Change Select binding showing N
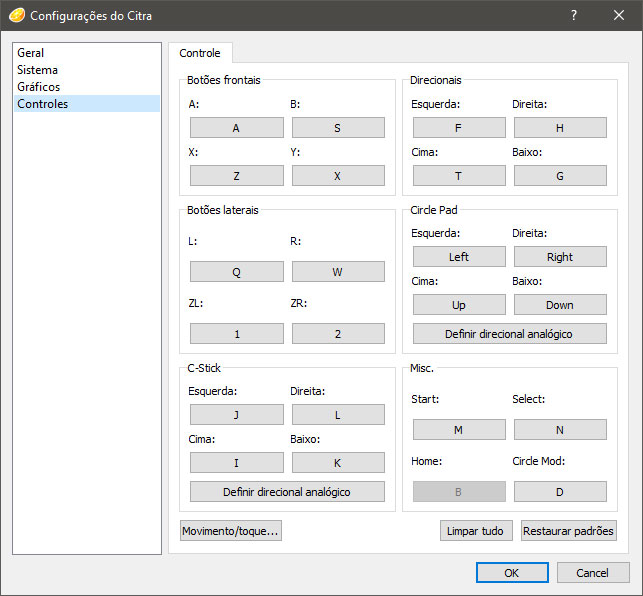This screenshot has height=596, width=643. [560, 429]
